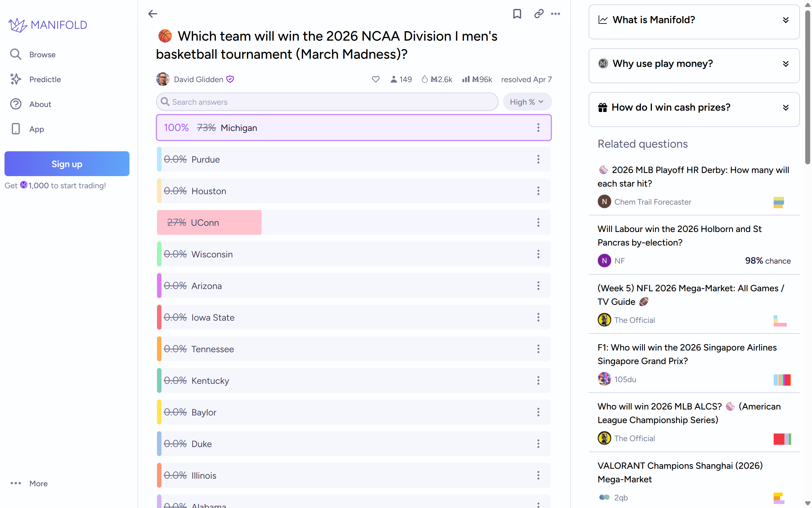The width and height of the screenshot is (812, 508).
Task: Open the kebab menu for Iowa State
Action: (x=538, y=317)
